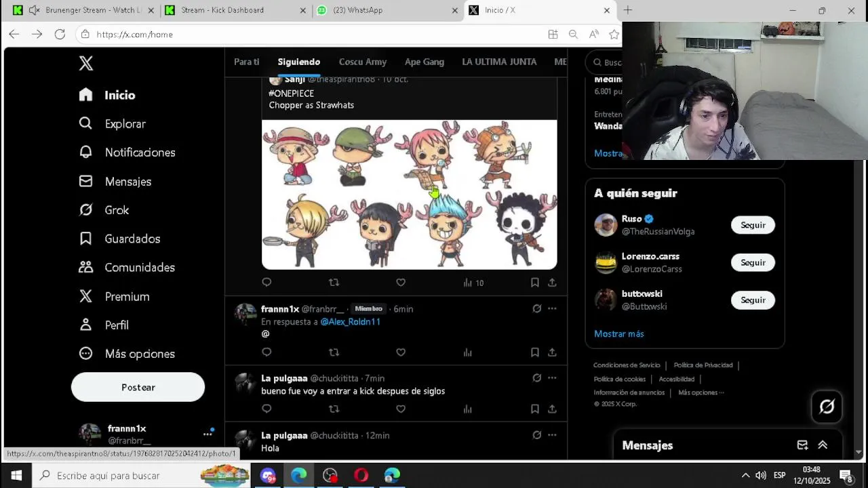This screenshot has height=488, width=868.
Task: Switch to LA ULTIMA JUNTA tab
Action: [x=499, y=62]
